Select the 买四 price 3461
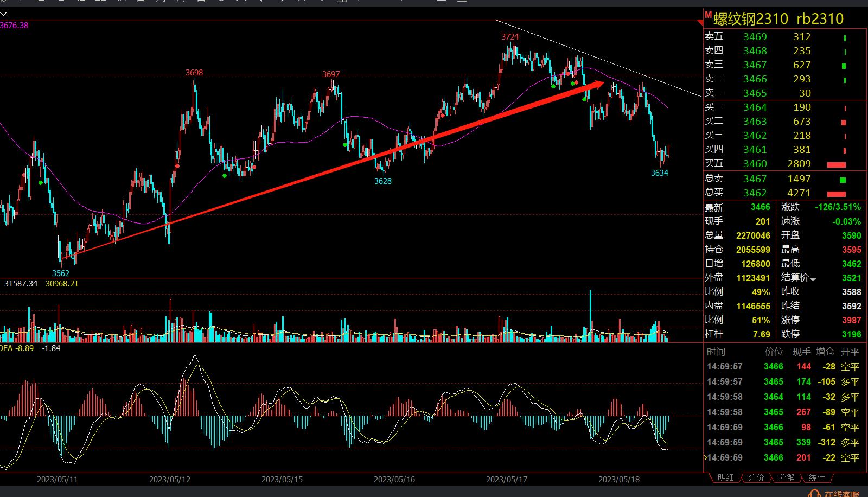Viewport: 868px width, 497px height. coord(755,150)
